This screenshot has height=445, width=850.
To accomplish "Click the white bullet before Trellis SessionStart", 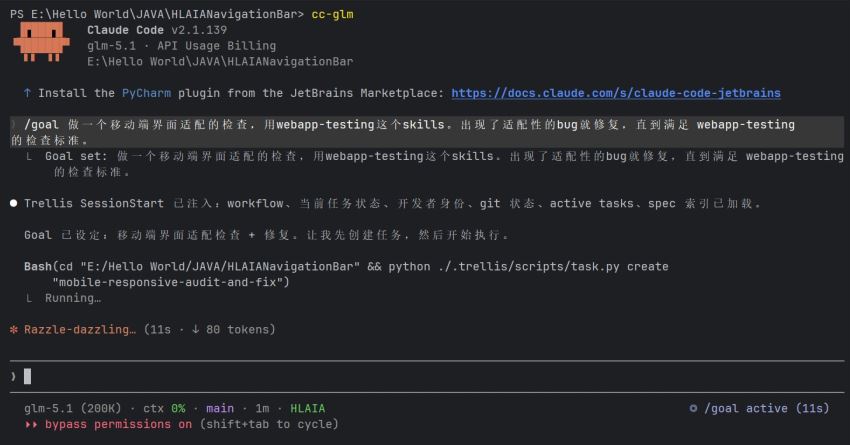I will (x=14, y=204).
